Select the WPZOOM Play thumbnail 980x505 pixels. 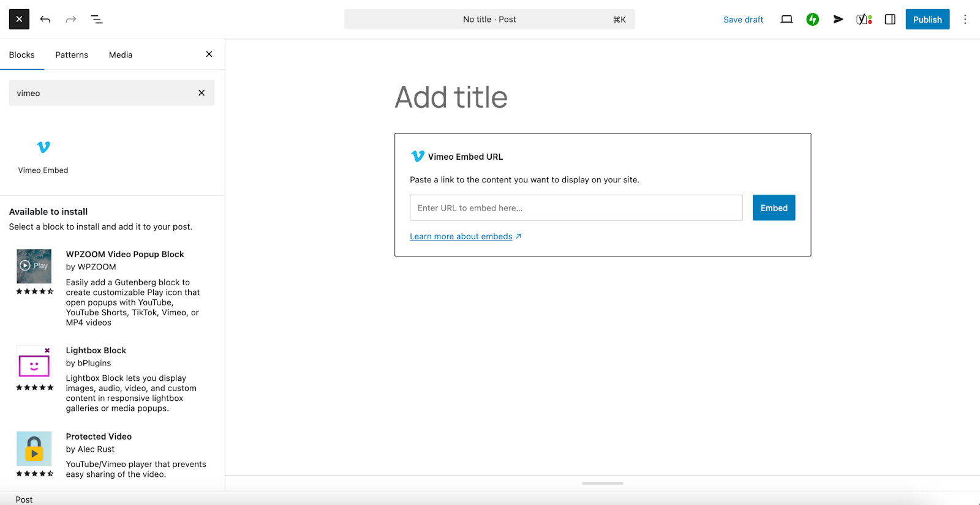34,266
